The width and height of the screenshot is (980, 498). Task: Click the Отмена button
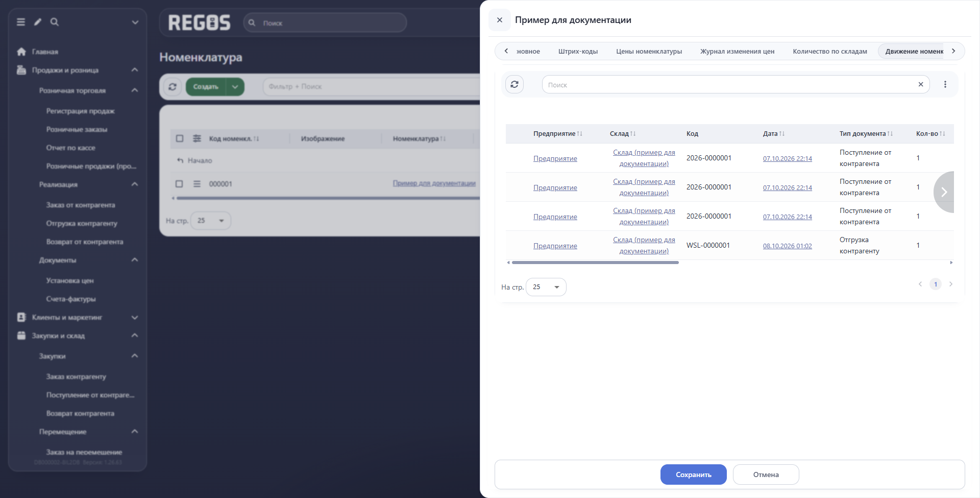tap(766, 475)
